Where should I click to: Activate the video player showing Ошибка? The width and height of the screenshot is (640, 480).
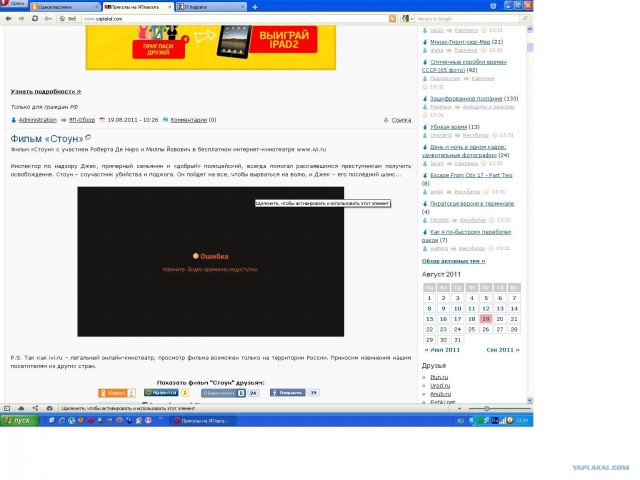click(211, 262)
